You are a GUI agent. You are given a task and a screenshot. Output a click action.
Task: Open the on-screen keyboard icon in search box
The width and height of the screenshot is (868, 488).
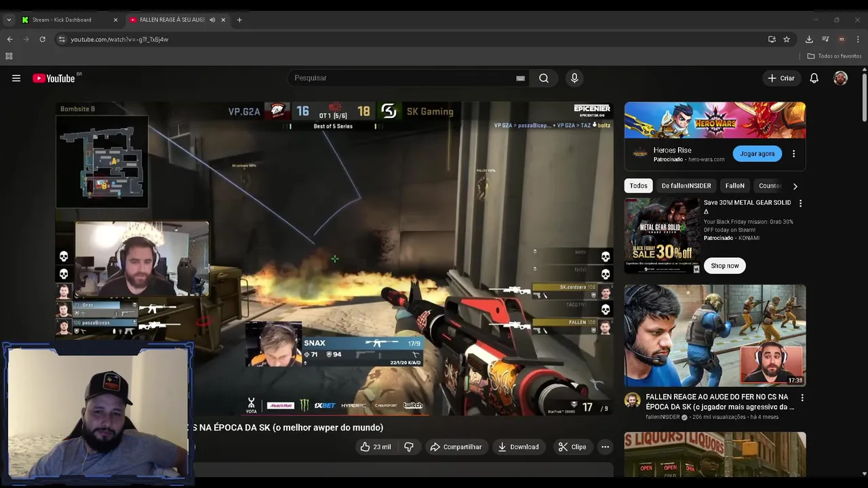click(x=520, y=78)
